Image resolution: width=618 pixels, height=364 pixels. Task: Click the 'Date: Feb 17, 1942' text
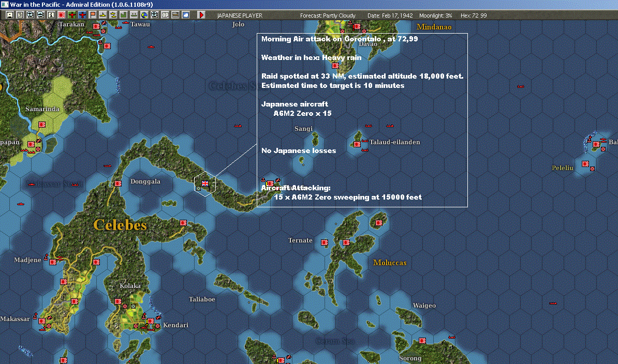tap(390, 16)
